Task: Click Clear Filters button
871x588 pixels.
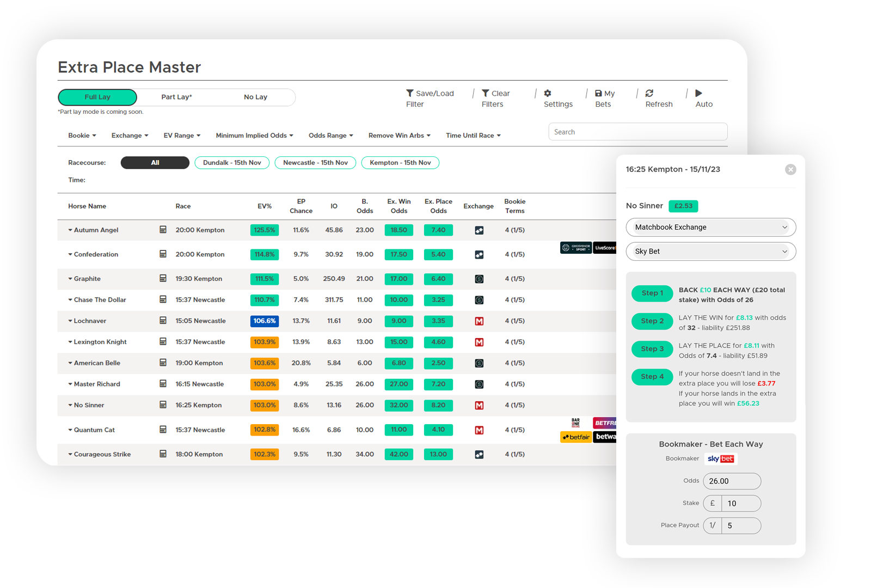Action: coord(495,99)
